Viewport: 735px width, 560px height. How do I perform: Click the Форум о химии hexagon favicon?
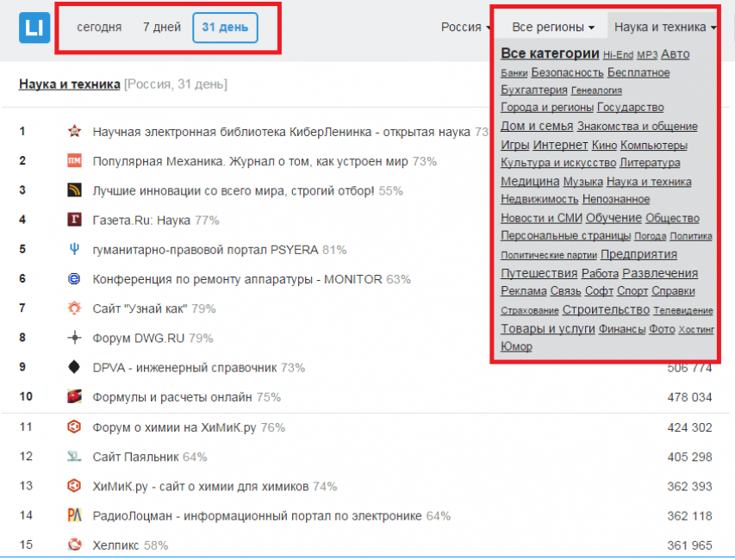(x=74, y=427)
